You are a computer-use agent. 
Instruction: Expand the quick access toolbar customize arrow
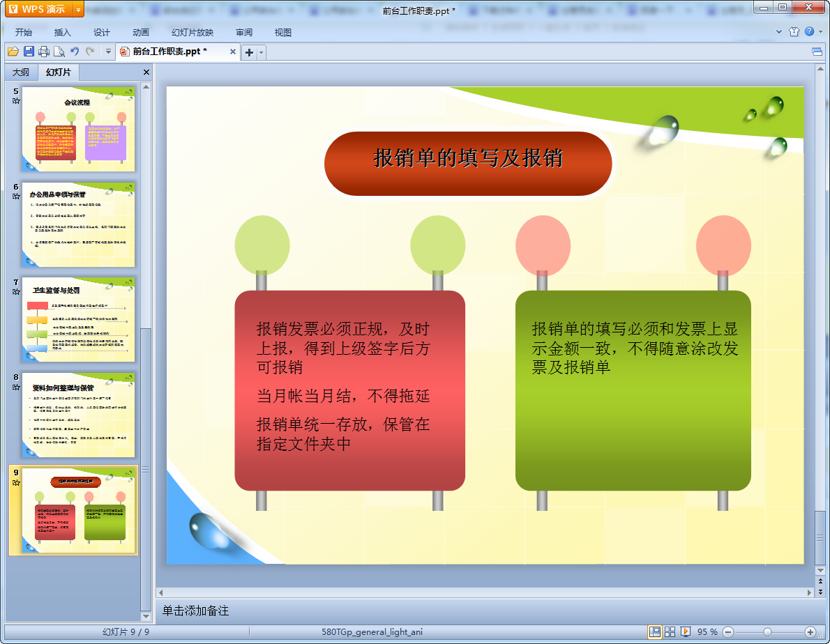click(108, 52)
